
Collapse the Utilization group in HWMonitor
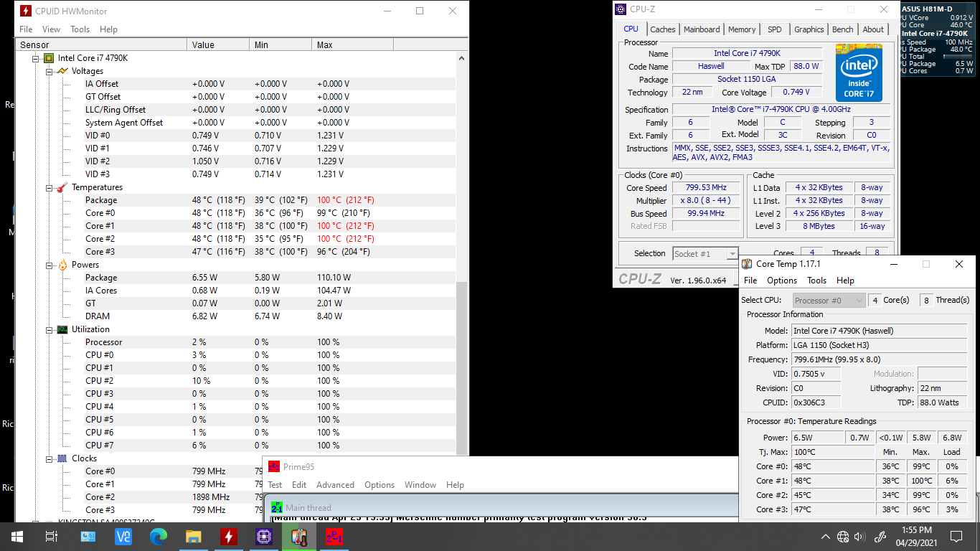[x=50, y=329]
